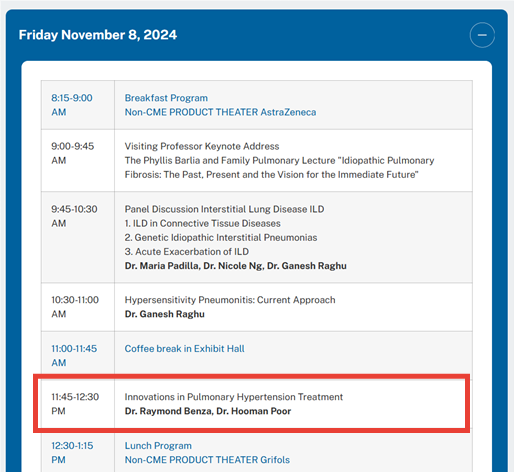
Task: Click the Dr. Ganesh Raghu speaker name
Action: 165,314
